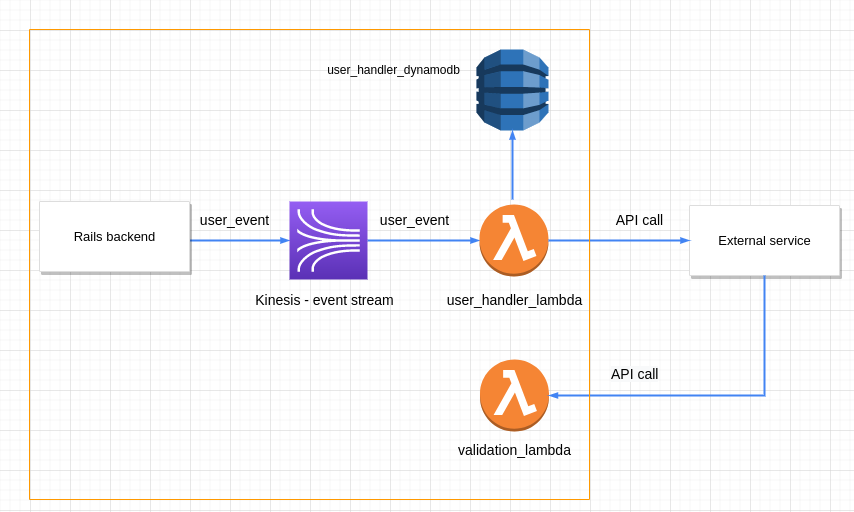Click the validation_lambda caption text
Image resolution: width=854 pixels, height=512 pixels.
[x=514, y=450]
